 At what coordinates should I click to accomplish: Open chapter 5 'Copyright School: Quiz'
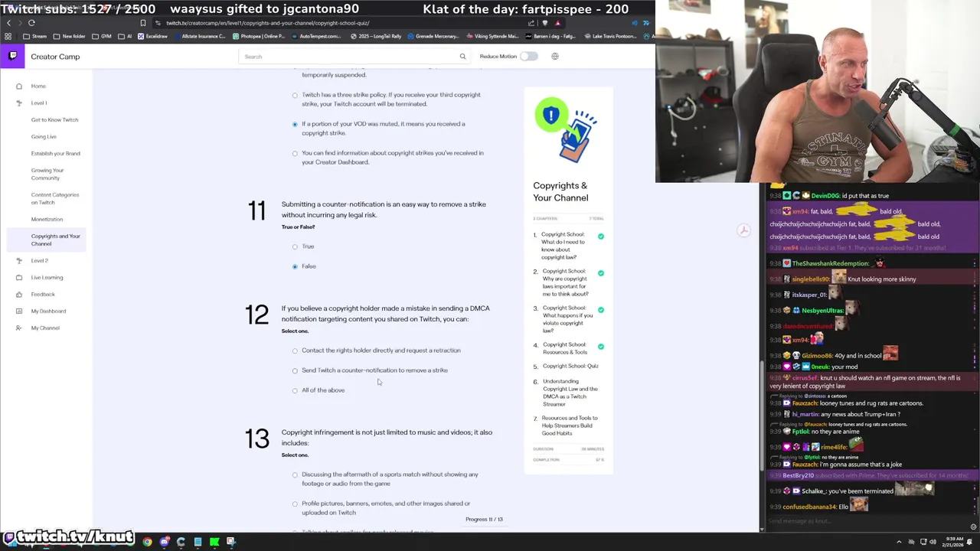[x=570, y=366]
